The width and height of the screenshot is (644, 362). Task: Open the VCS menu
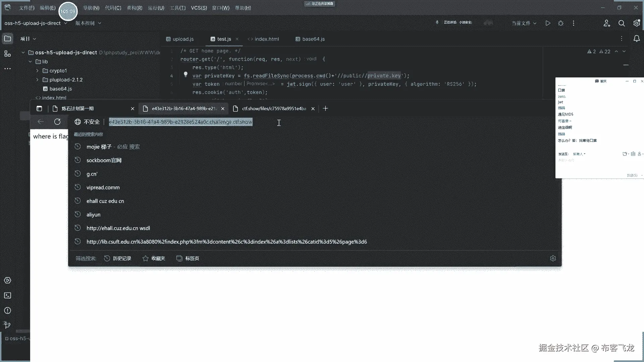pos(199,8)
